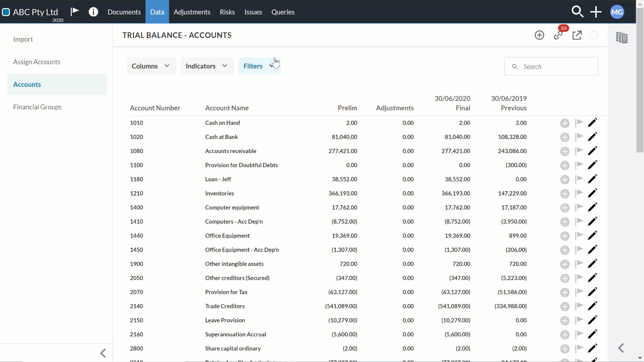Toggle the flag on Trade Creditors row
This screenshot has height=362, width=644.
tap(579, 306)
